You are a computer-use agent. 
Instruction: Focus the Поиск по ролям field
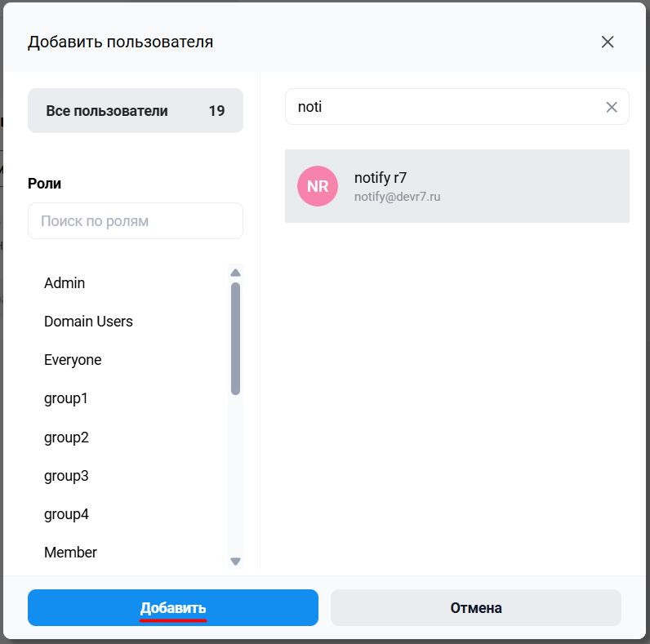(x=135, y=221)
